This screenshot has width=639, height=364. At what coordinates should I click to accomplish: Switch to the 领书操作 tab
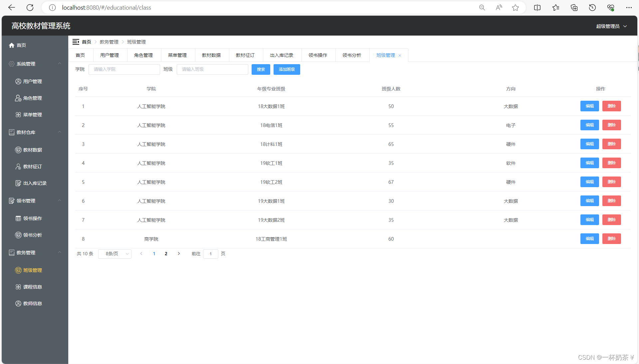tap(318, 55)
